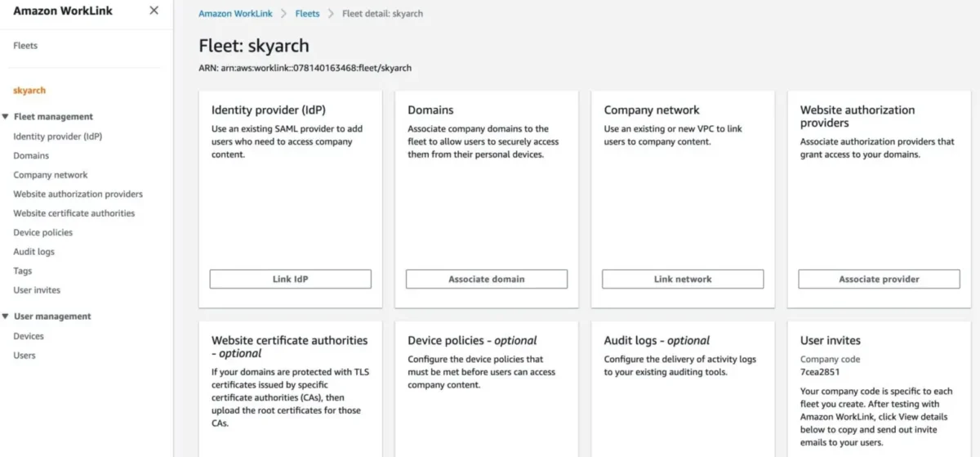This screenshot has width=980, height=457.
Task: Open Users under User management
Action: tap(24, 356)
